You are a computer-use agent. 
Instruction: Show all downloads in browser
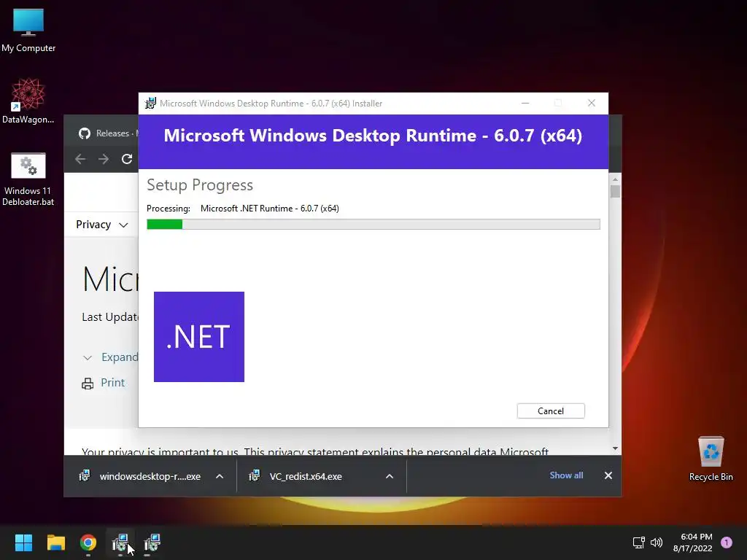tap(566, 475)
